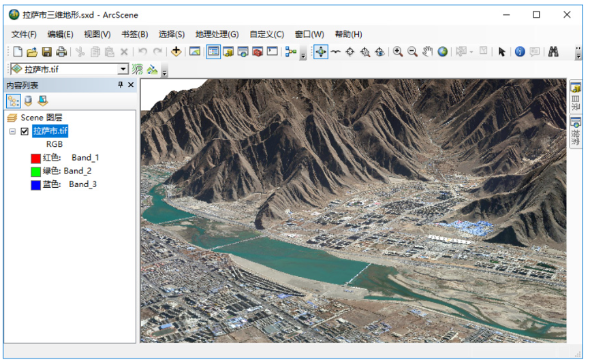Pin the 内容列表 panel with the pushpin

point(121,85)
